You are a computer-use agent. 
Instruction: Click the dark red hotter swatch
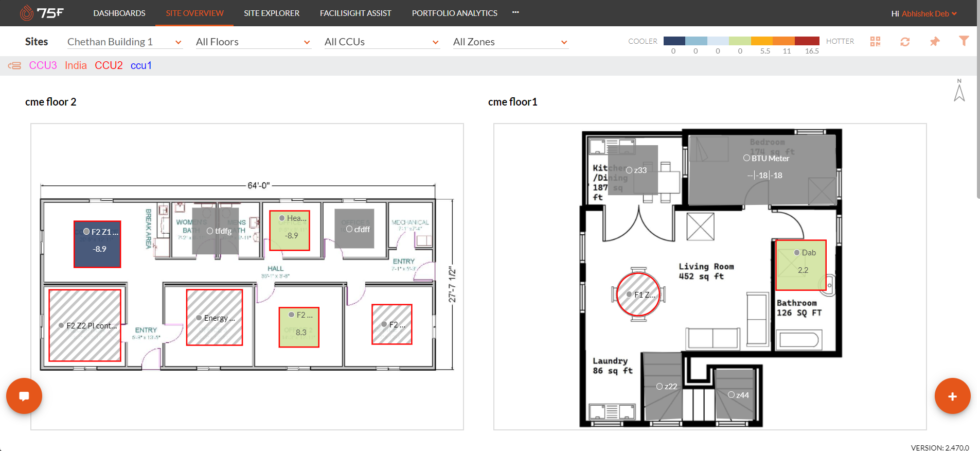(x=807, y=41)
